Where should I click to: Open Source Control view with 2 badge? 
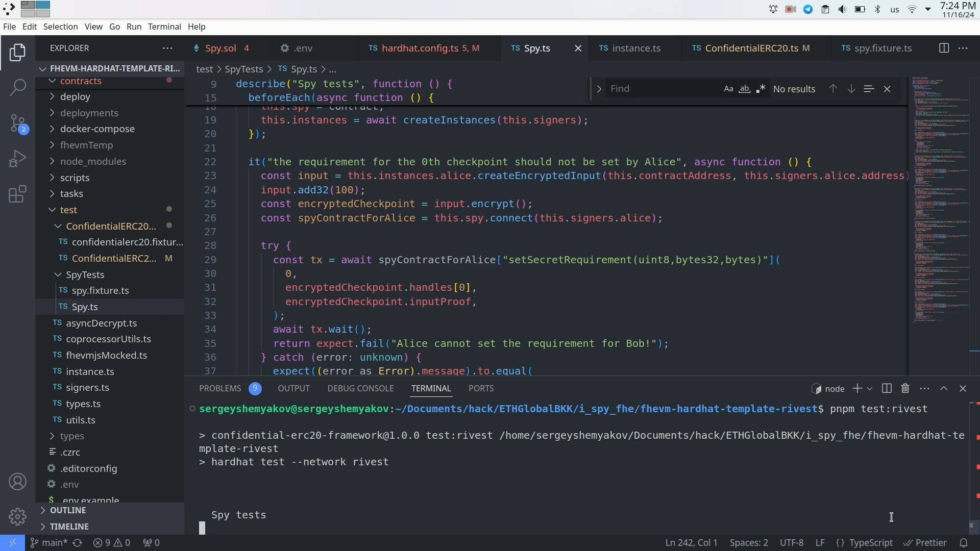tap(17, 123)
